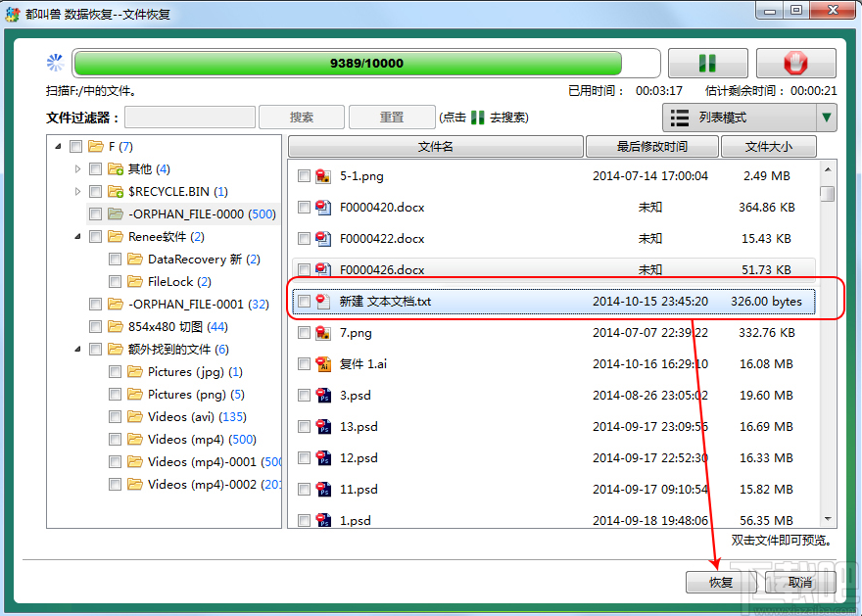This screenshot has width=862, height=616.
Task: Tick the checkbox for 复件 1.ai
Action: coord(304,363)
